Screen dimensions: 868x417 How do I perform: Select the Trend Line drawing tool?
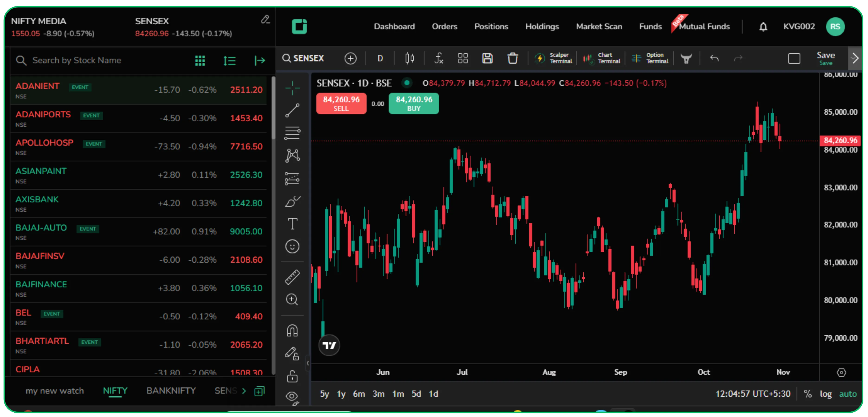tap(292, 110)
